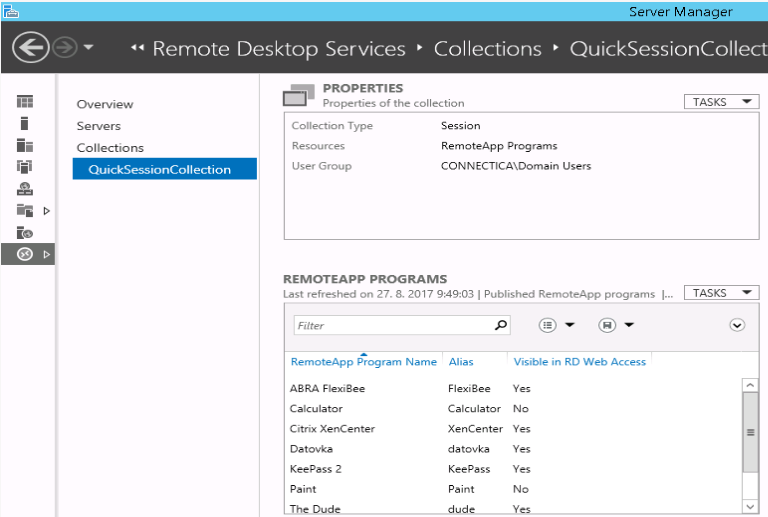Select the ABRA FlexiBee row
Image resolution: width=768 pixels, height=517 pixels.
click(x=513, y=389)
